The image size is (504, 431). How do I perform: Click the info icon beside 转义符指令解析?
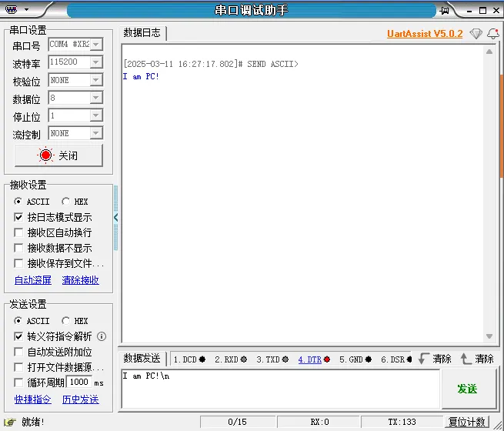102,336
